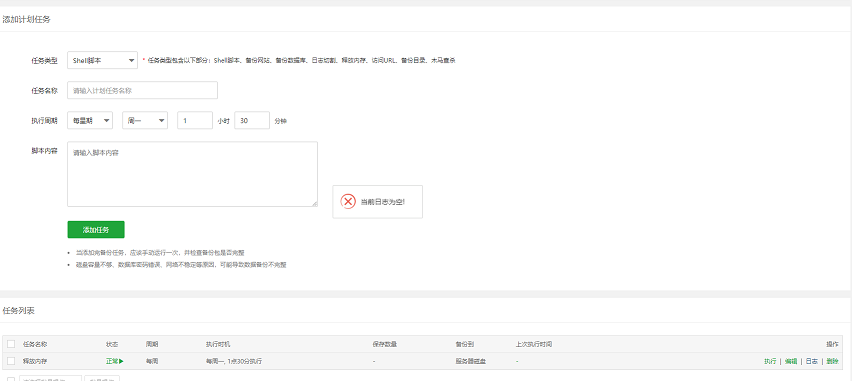Click the 小时 value field containing 1
Screen dimensions: 852x381
[x=195, y=121]
